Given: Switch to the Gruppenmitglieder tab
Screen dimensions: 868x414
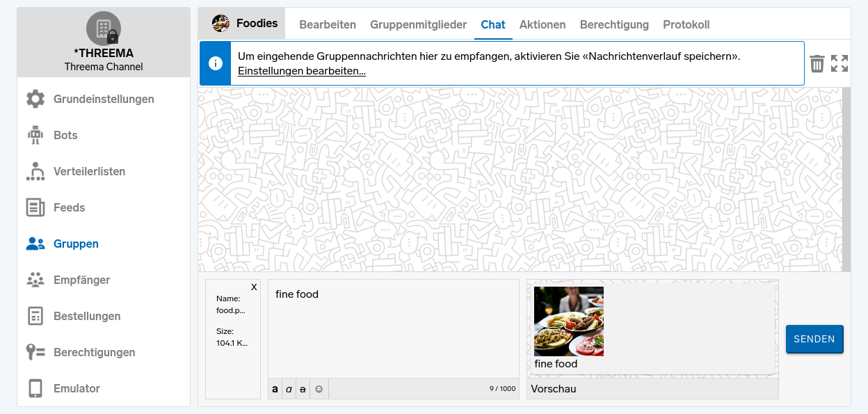Looking at the screenshot, I should (x=418, y=24).
